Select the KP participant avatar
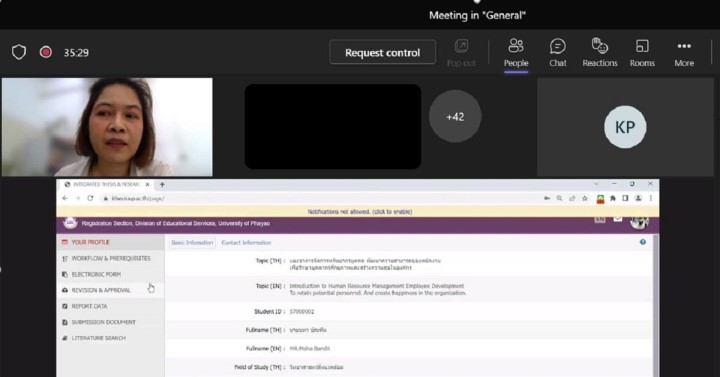 625,127
